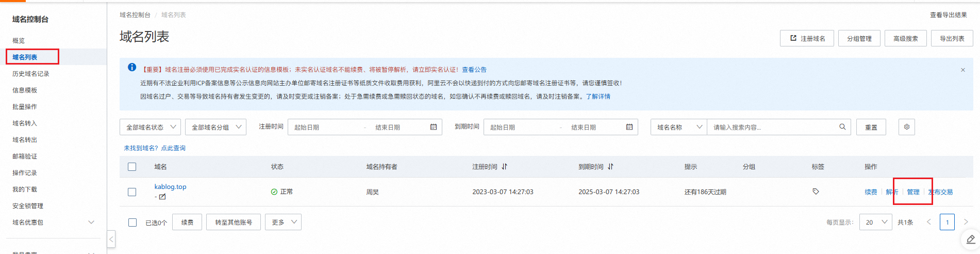This screenshot has width=980, height=254.
Task: Click the 管理 link for kablog.top
Action: [913, 192]
